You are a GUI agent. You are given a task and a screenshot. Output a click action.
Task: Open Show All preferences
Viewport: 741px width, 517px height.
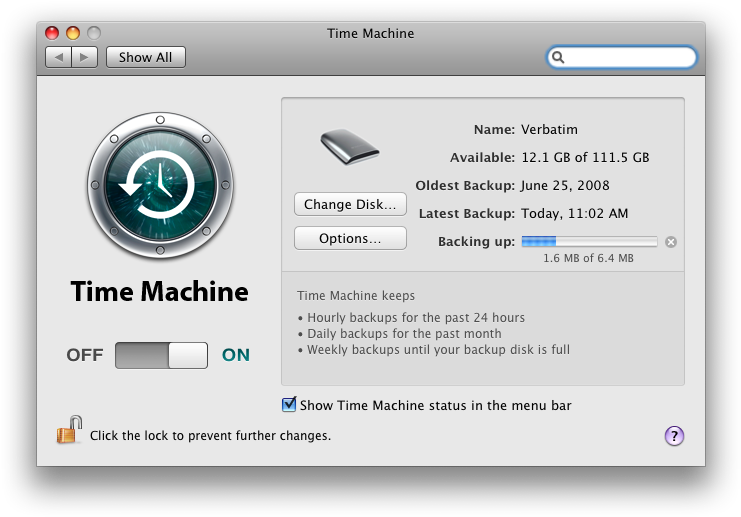click(146, 57)
